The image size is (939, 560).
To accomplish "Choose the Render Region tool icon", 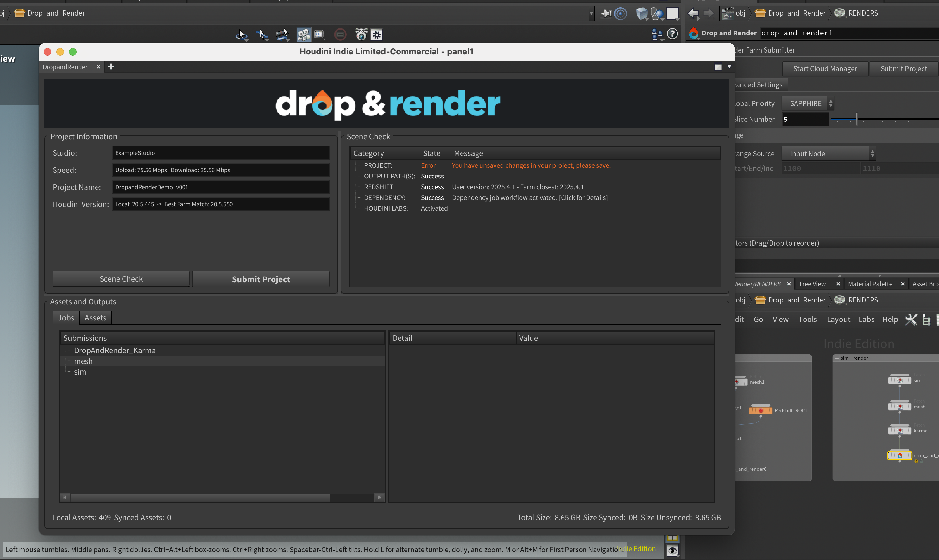I will (319, 35).
